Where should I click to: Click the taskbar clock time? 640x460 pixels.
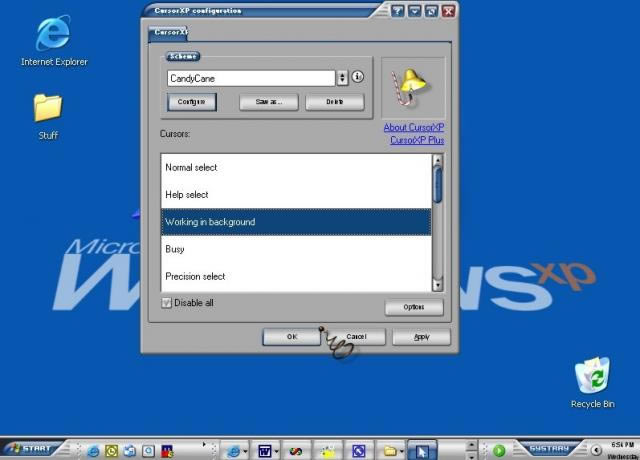coord(622,444)
